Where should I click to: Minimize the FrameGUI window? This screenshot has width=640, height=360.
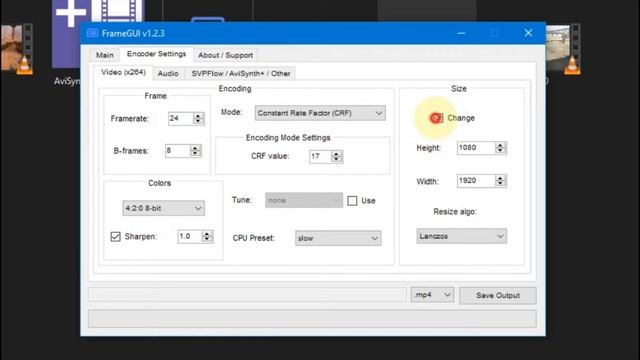(x=462, y=33)
